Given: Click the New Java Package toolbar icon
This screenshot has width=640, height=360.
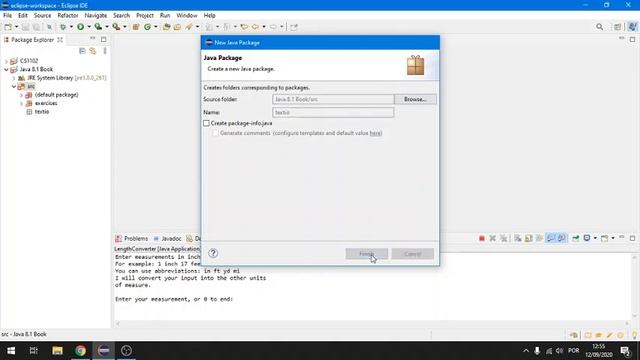Looking at the screenshot, I should tap(136, 27).
